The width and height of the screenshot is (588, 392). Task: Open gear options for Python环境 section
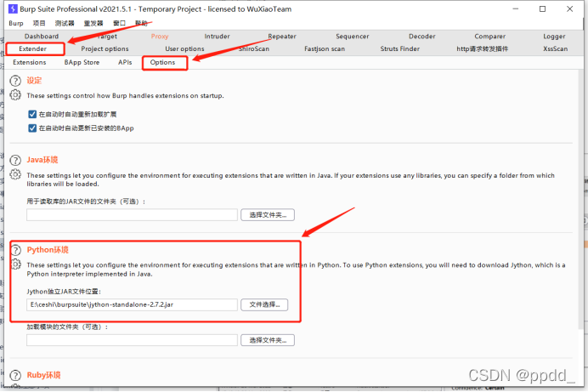15,264
